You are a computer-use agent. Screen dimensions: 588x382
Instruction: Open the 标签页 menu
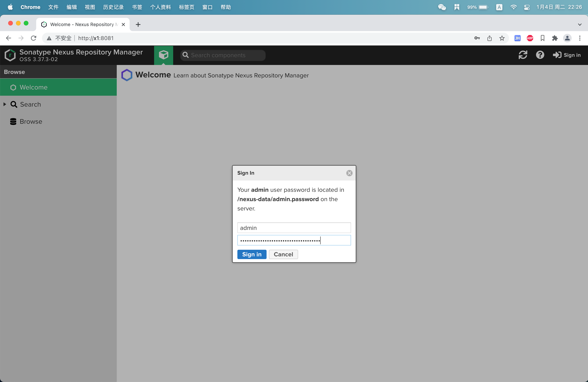(x=187, y=7)
